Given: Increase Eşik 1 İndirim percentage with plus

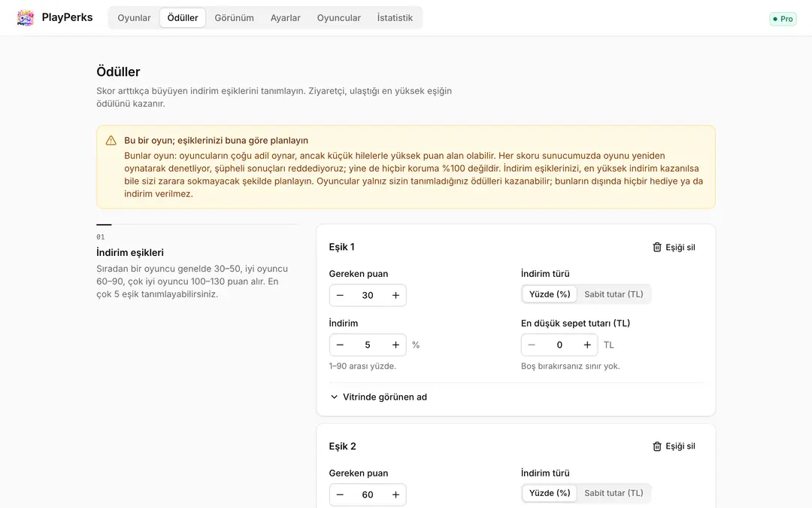Looking at the screenshot, I should pos(395,345).
